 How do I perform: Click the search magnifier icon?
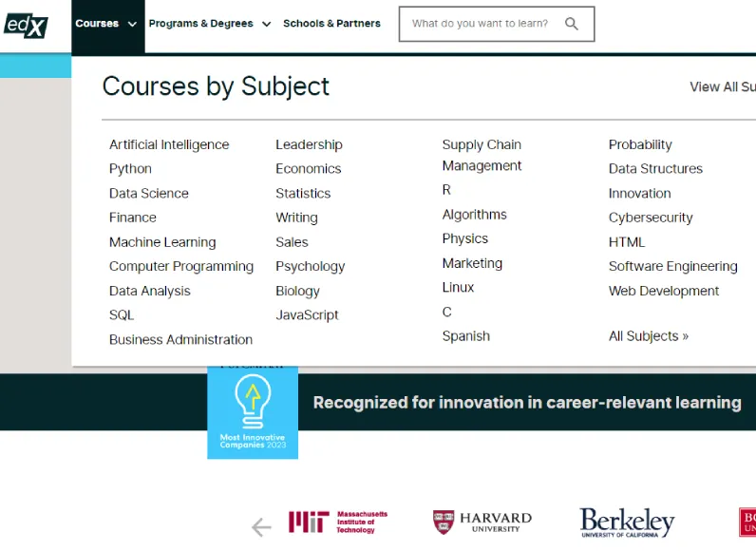(572, 24)
